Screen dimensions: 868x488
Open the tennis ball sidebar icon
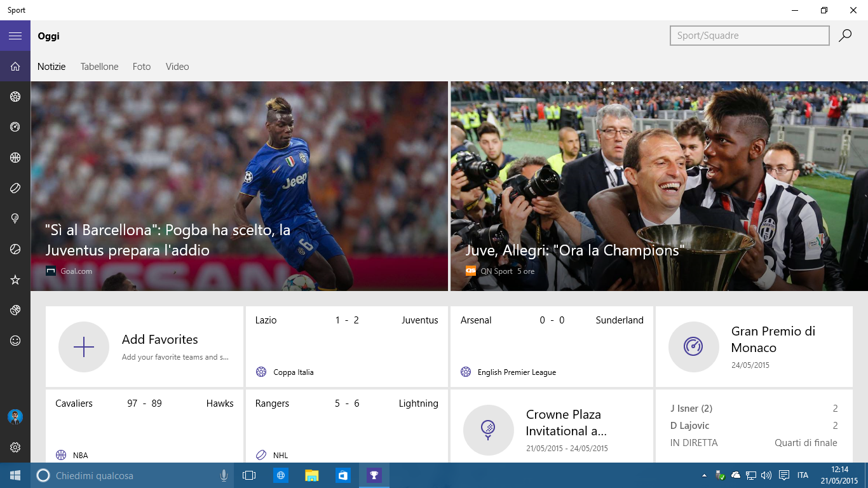click(x=15, y=249)
